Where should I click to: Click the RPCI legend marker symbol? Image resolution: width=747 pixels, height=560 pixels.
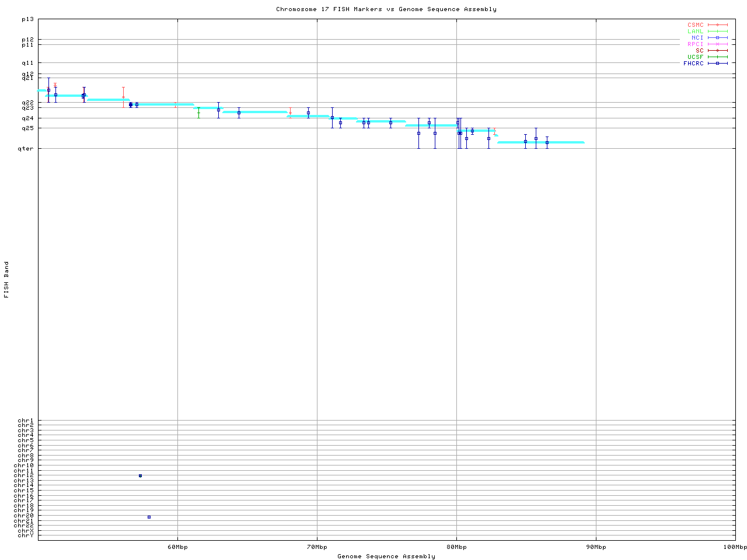point(717,44)
